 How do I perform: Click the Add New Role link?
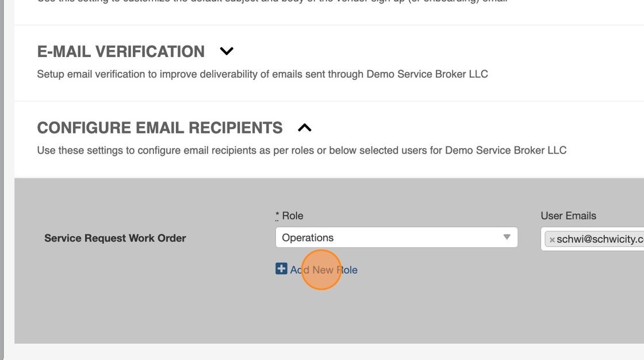click(x=324, y=270)
